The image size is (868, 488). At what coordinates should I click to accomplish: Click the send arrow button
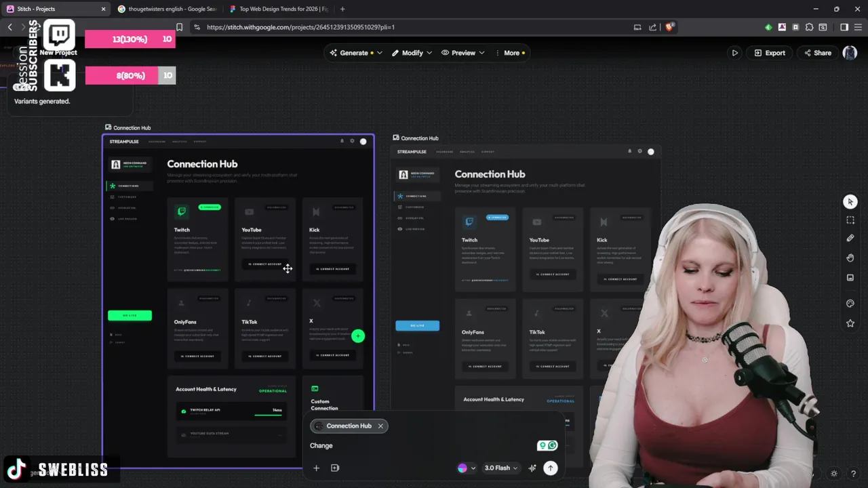551,468
